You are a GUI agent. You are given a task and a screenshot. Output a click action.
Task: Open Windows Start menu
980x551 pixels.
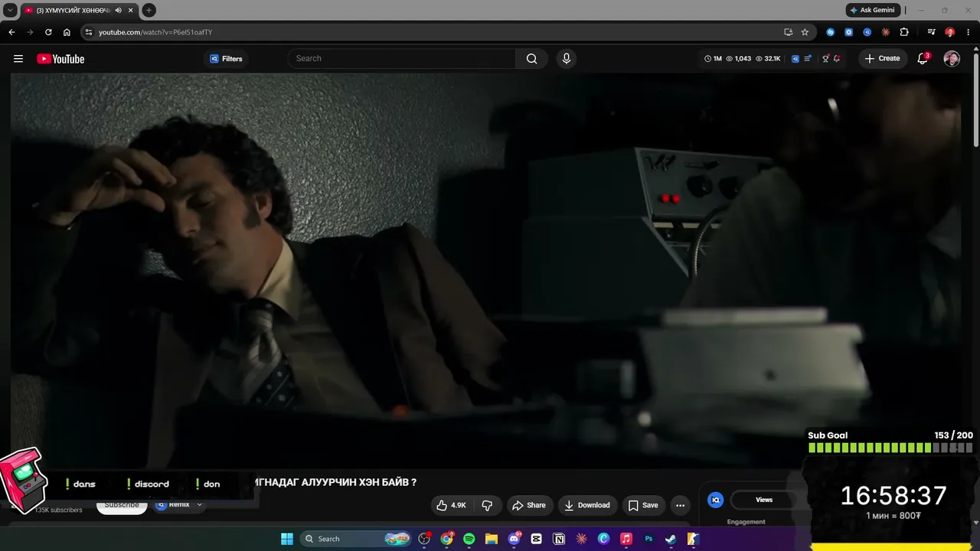[287, 539]
